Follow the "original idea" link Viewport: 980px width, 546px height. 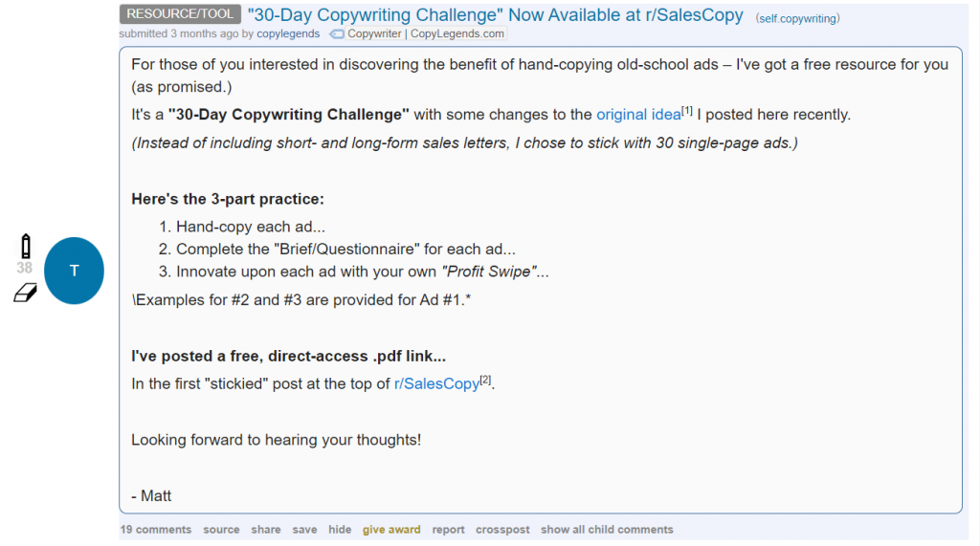tap(638, 115)
